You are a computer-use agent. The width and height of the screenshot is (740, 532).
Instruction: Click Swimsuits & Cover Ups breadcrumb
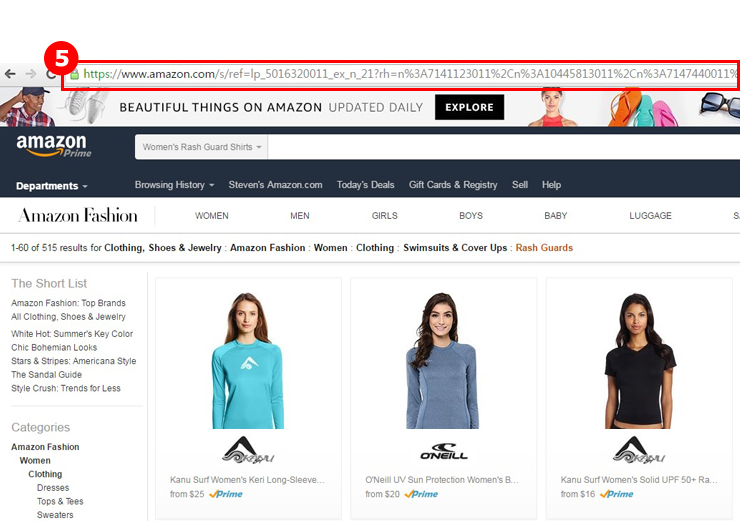[455, 248]
